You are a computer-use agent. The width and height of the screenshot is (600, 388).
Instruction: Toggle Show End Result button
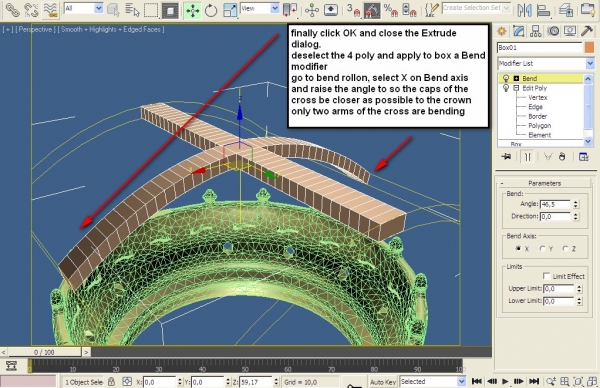[528, 157]
